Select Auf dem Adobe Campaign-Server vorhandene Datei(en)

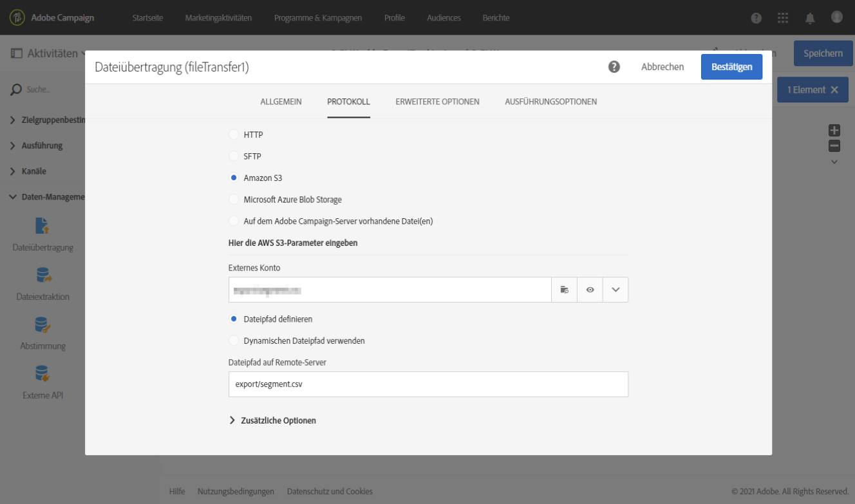tap(234, 221)
